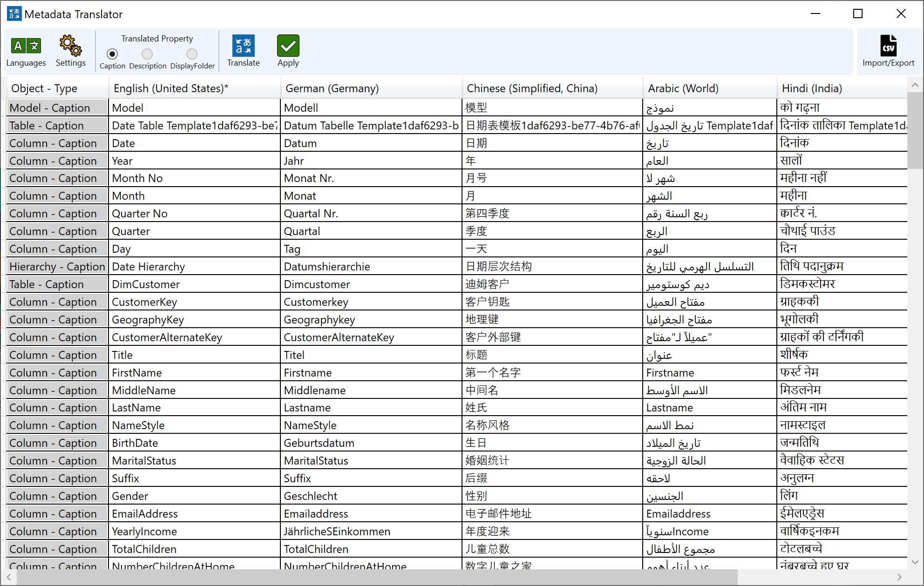The width and height of the screenshot is (924, 586).
Task: Click the Arabic cell 'Lastname'
Action: point(710,407)
